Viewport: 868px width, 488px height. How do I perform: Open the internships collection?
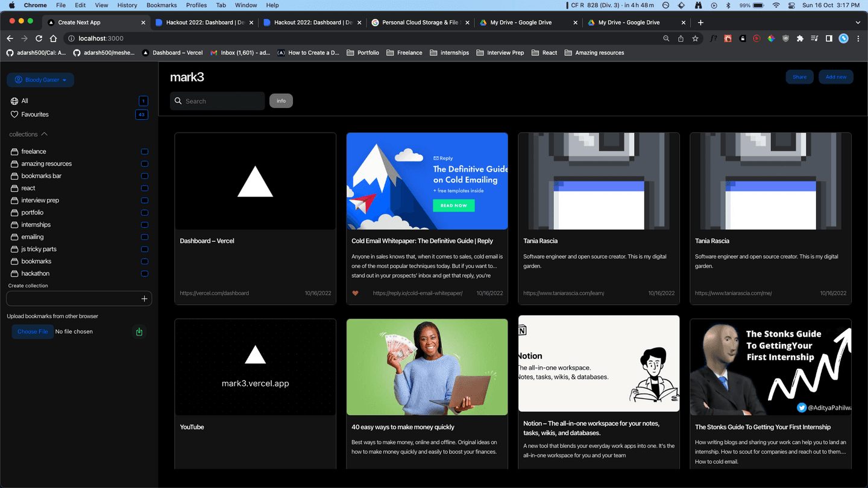36,225
